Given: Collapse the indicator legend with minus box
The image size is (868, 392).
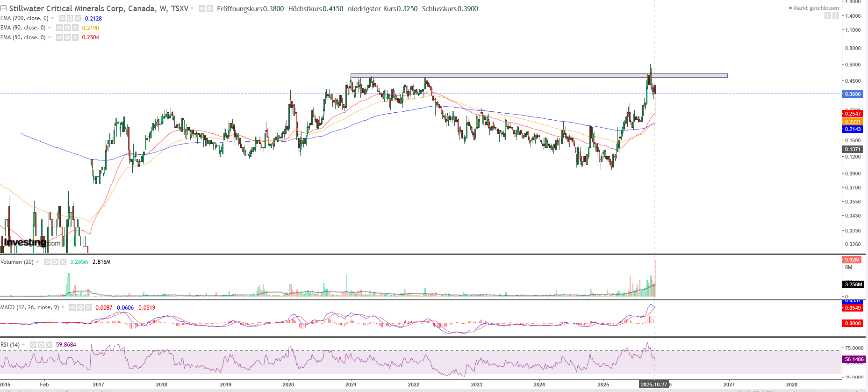Looking at the screenshot, I should (4, 8).
